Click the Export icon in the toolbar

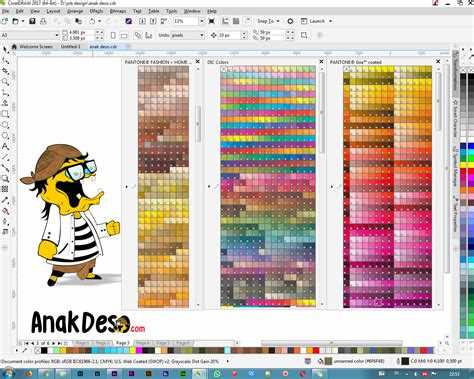click(153, 21)
